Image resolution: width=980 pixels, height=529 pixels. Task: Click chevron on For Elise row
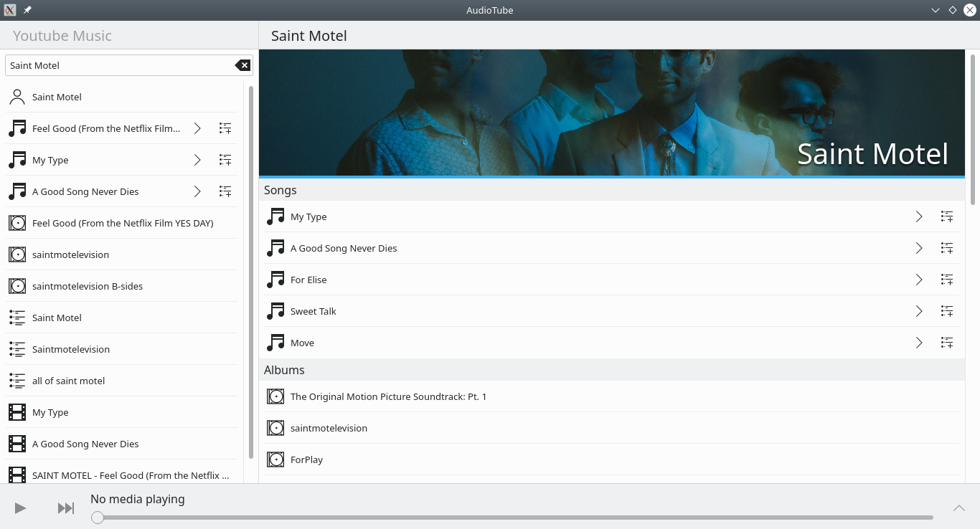919,280
